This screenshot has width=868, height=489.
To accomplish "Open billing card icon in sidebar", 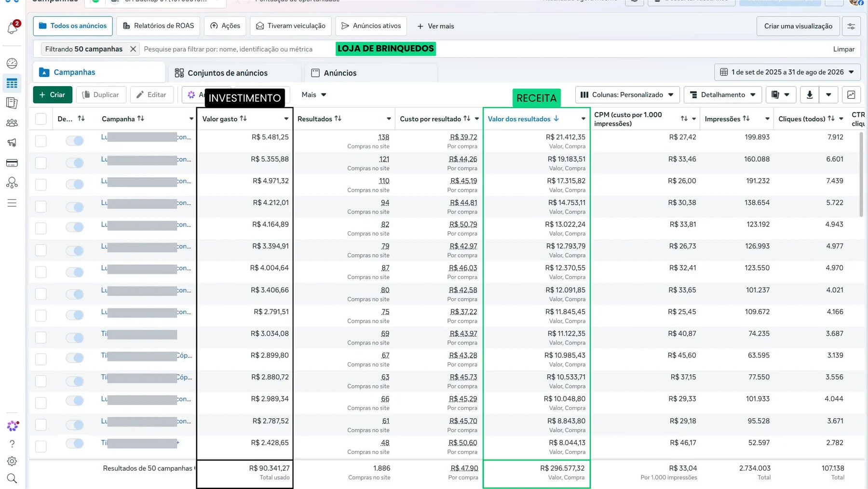I will pos(12,163).
